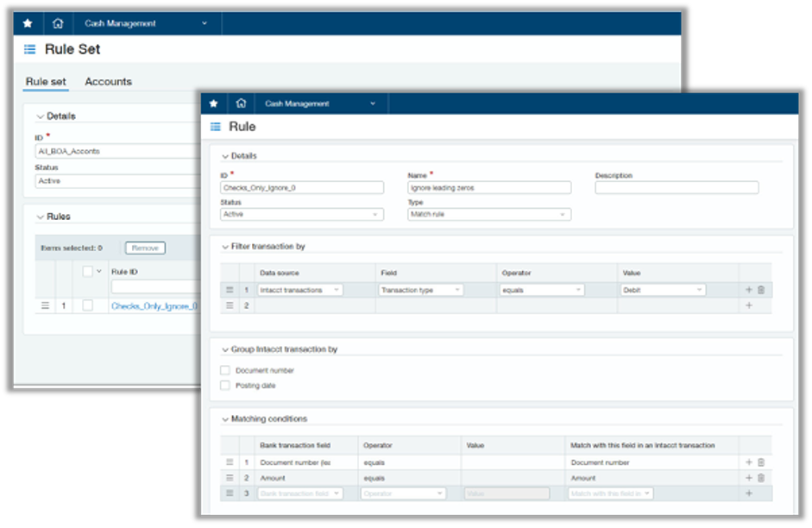Open the list menu icon beside Rule title

(216, 127)
